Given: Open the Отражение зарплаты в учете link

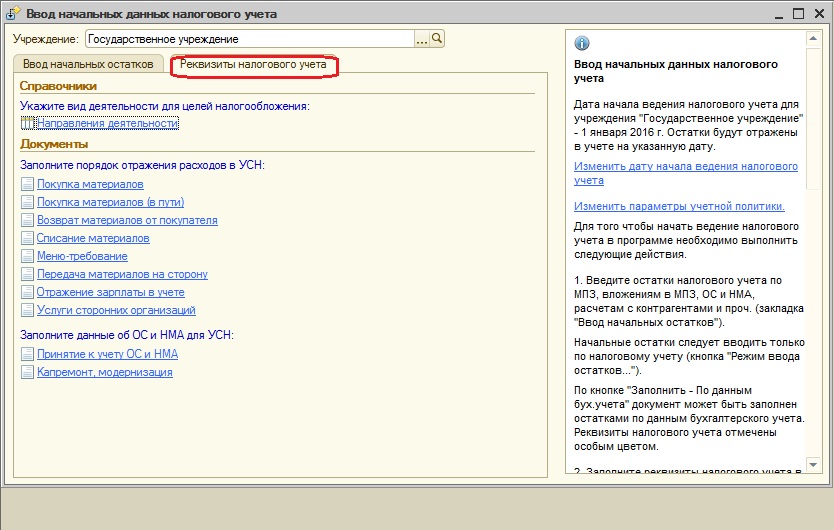Looking at the screenshot, I should [x=110, y=293].
